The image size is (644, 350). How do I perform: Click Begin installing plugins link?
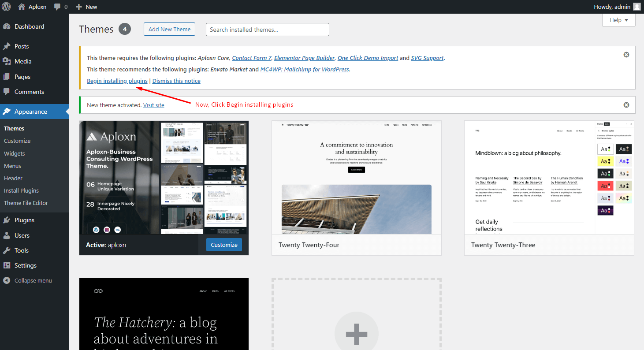(x=117, y=81)
